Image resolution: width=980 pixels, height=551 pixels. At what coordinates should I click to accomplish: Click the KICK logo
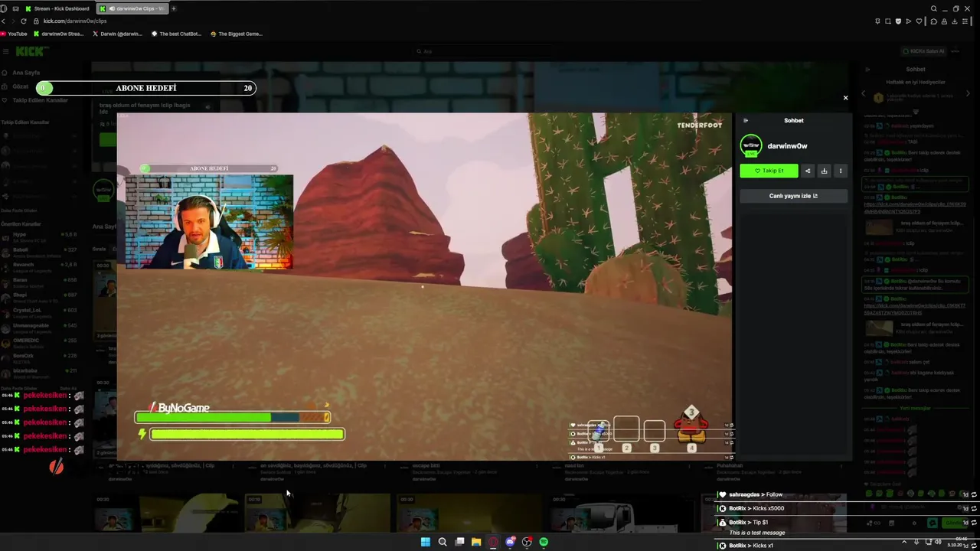[x=31, y=51]
